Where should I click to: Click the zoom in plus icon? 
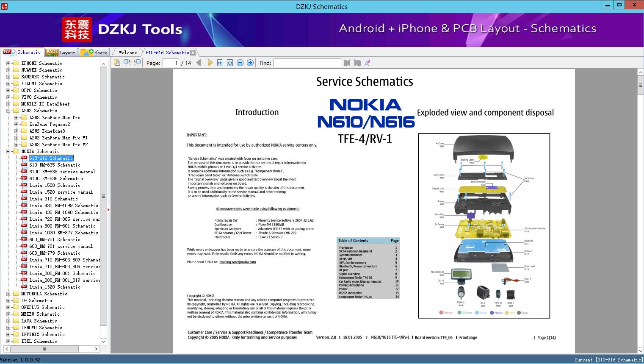(250, 62)
